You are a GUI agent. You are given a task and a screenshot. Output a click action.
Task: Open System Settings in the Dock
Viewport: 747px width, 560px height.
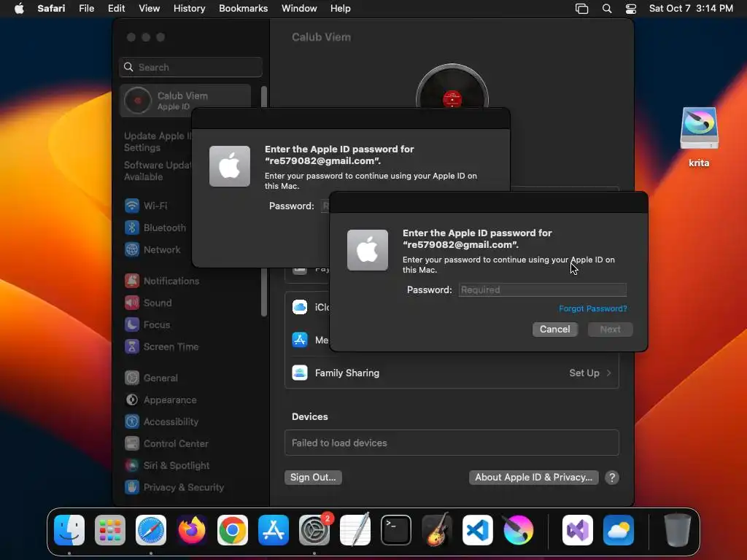314,530
